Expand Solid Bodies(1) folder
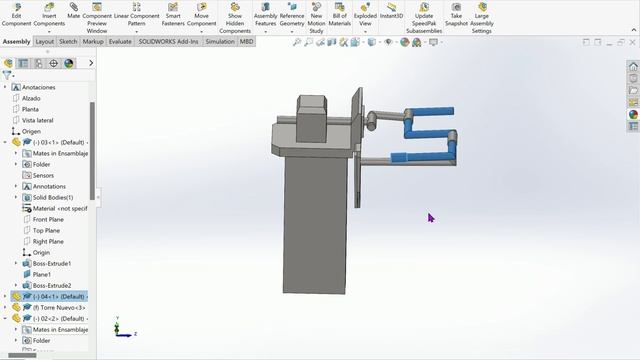 click(16, 197)
